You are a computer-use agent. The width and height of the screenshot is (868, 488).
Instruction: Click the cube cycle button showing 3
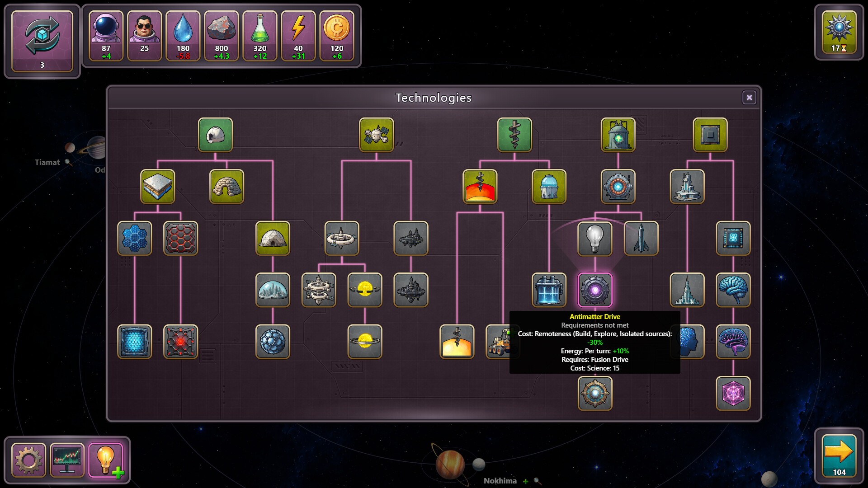42,41
